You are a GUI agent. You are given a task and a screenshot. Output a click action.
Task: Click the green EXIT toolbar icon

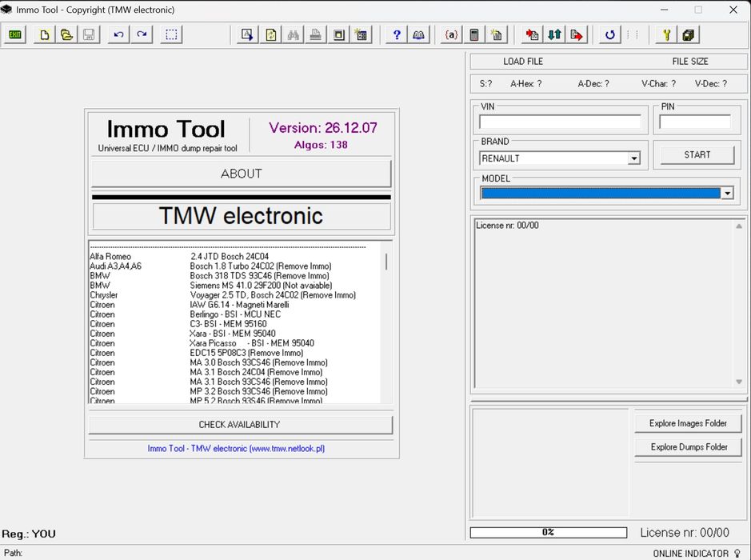tap(15, 34)
